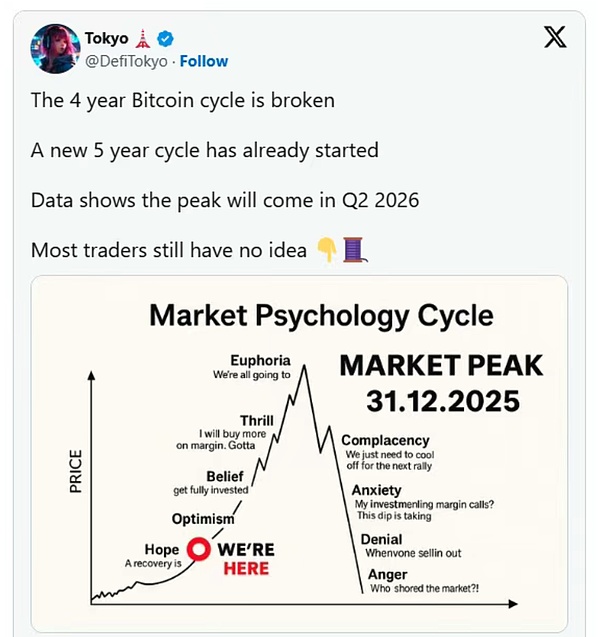This screenshot has height=637, width=600.
Task: Click the red 'We're Here' circle marker
Action: coord(198,550)
